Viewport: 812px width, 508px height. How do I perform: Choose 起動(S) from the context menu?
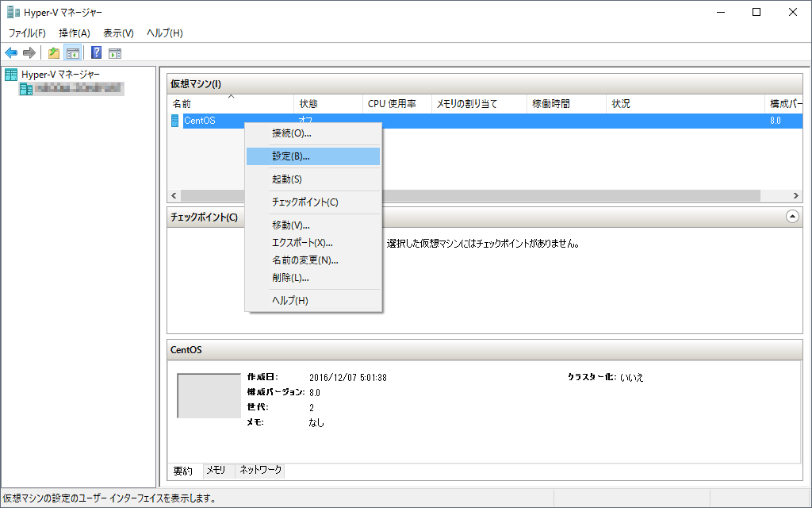(x=313, y=179)
